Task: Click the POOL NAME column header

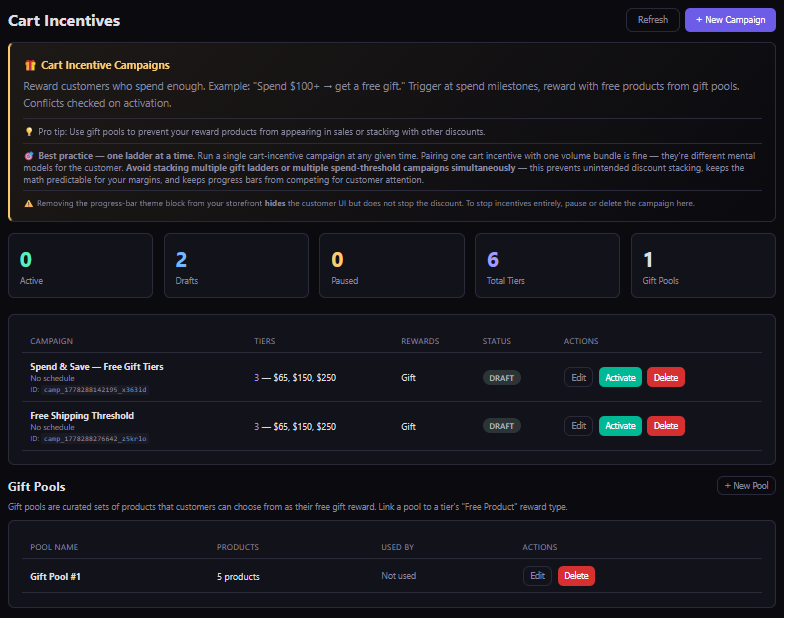Action: [x=54, y=547]
